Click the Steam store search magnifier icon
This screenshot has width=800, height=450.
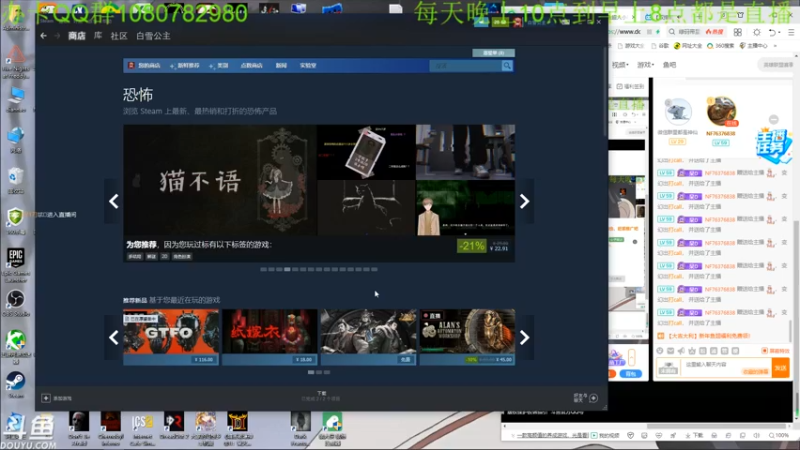(507, 66)
